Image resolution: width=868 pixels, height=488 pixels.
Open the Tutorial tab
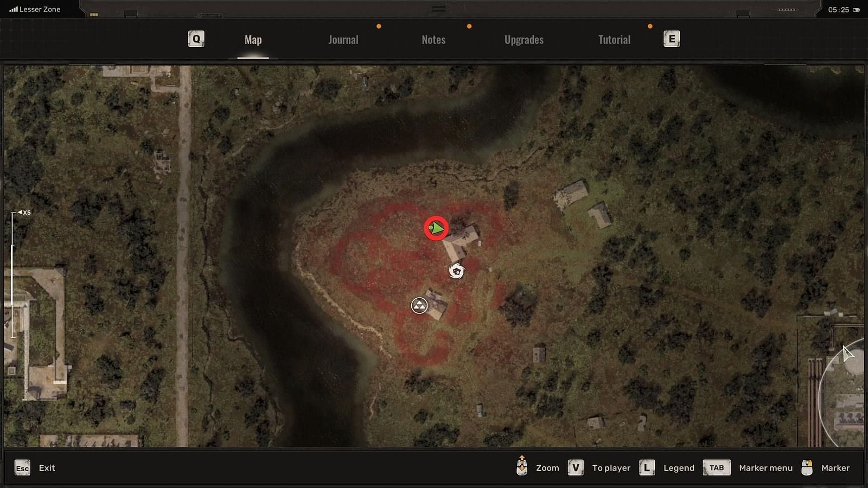(x=614, y=40)
